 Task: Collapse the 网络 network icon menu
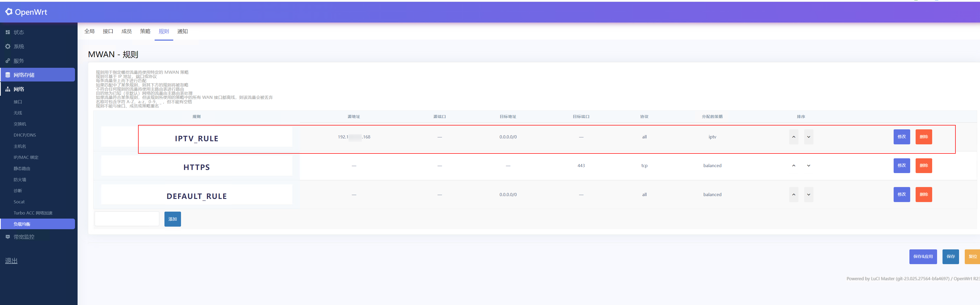[x=7, y=89]
